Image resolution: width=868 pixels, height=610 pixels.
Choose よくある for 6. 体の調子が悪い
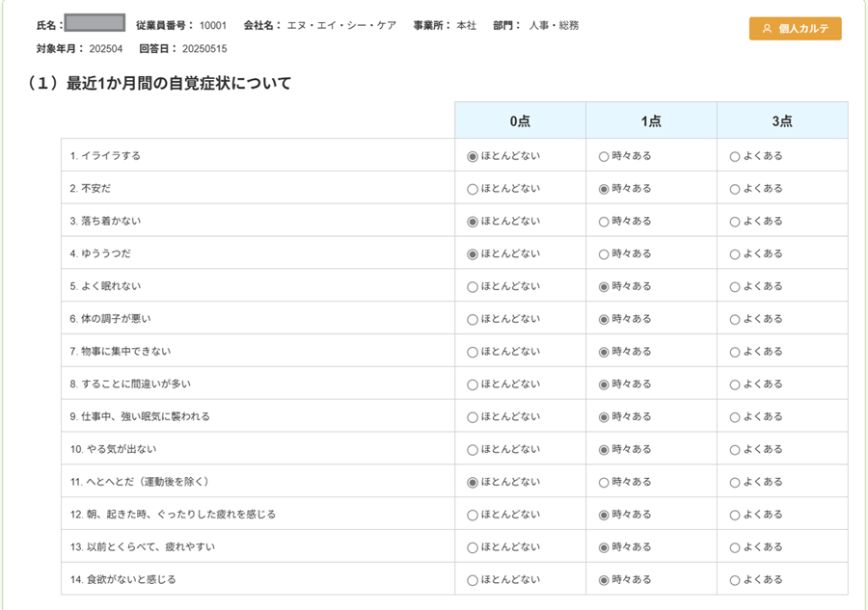(735, 319)
